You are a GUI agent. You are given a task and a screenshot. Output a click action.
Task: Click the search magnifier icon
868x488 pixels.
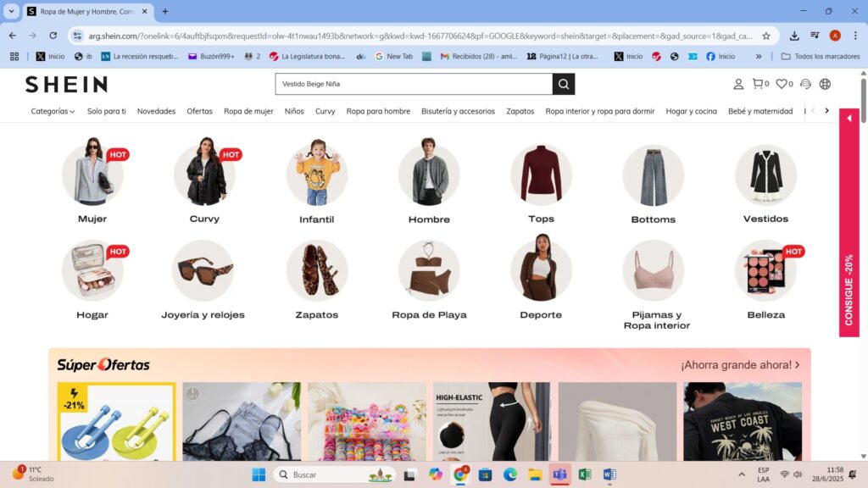click(563, 84)
